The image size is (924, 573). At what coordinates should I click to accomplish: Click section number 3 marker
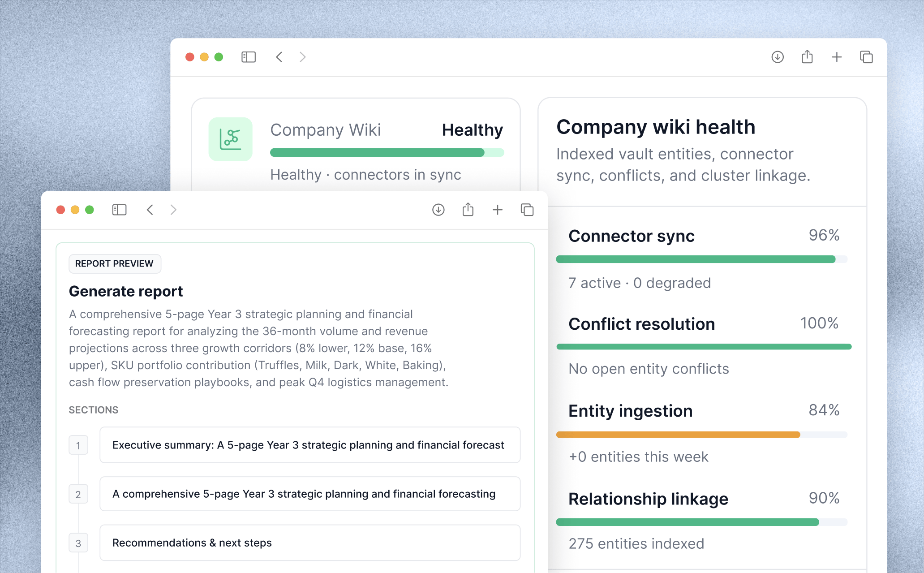click(78, 543)
